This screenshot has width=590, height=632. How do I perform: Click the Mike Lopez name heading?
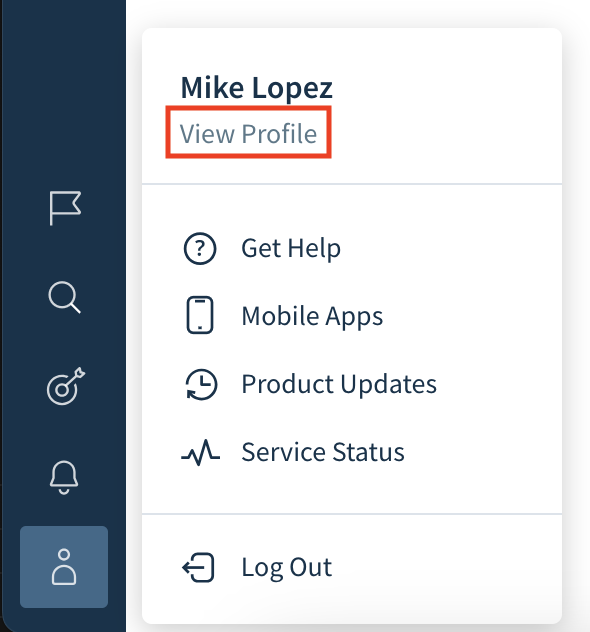(256, 88)
